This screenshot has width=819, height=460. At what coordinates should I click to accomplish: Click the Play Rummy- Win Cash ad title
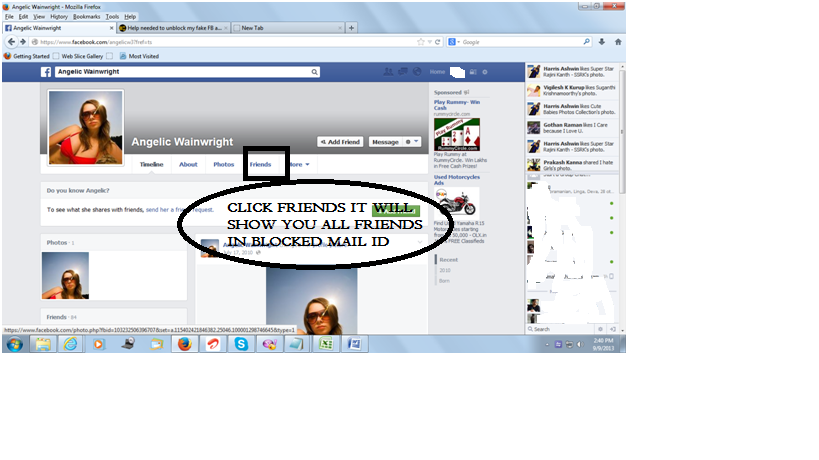coord(457,105)
